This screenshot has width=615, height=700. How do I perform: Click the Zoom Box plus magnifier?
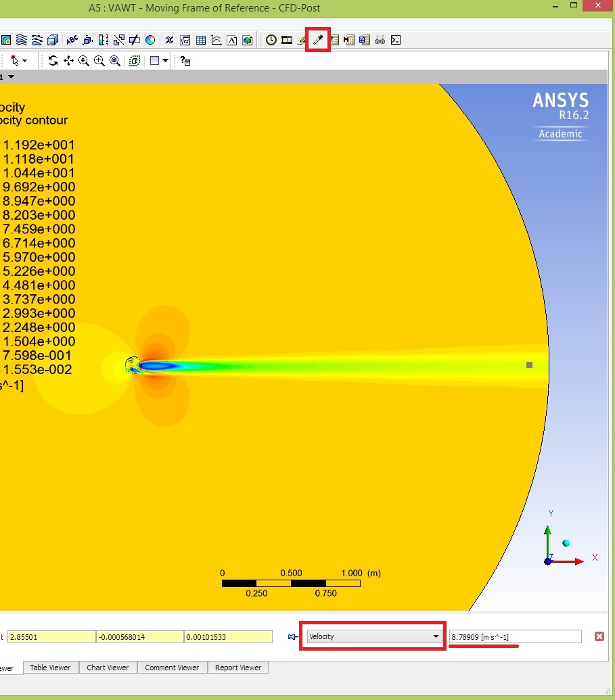tap(99, 61)
